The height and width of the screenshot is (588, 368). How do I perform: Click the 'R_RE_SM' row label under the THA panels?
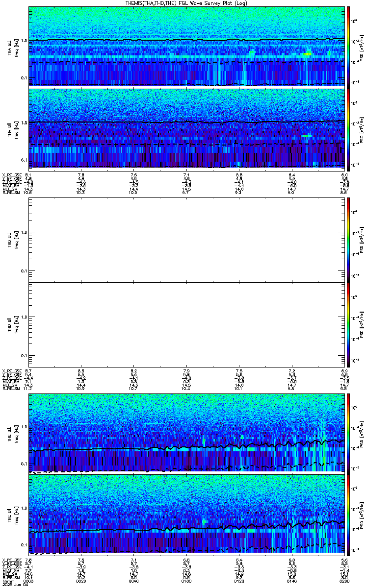pos(10,193)
